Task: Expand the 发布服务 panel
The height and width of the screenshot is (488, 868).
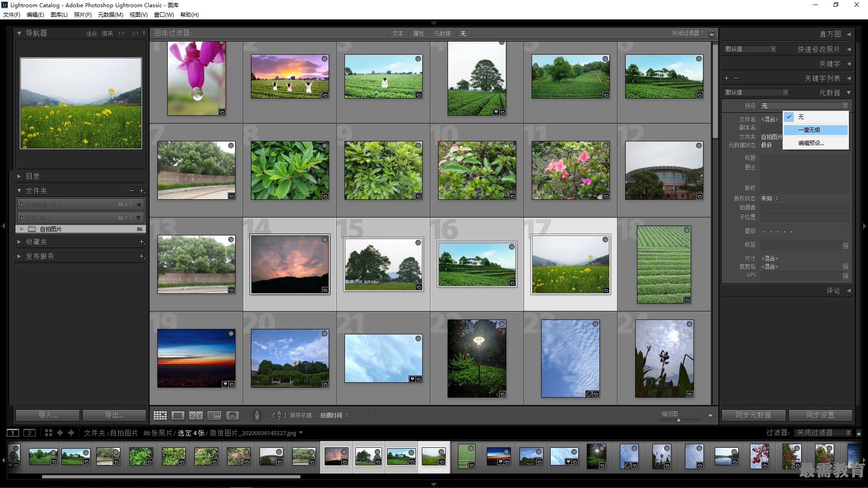Action: (19, 257)
